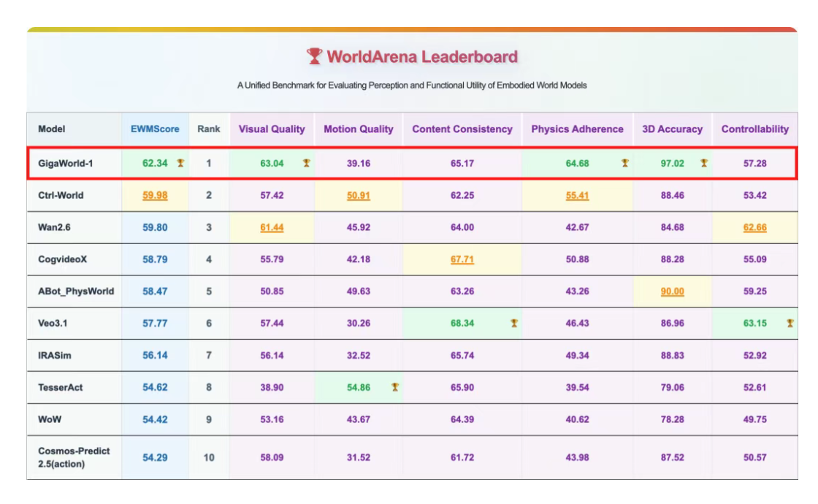
Task: Open the underlined 61.44 Visual Quality score
Action: 272,228
